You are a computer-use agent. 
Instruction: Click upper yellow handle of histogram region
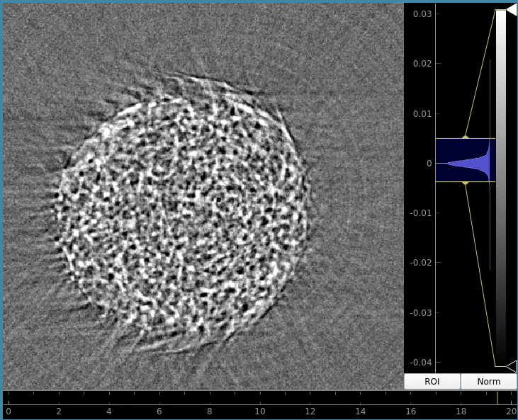point(465,137)
